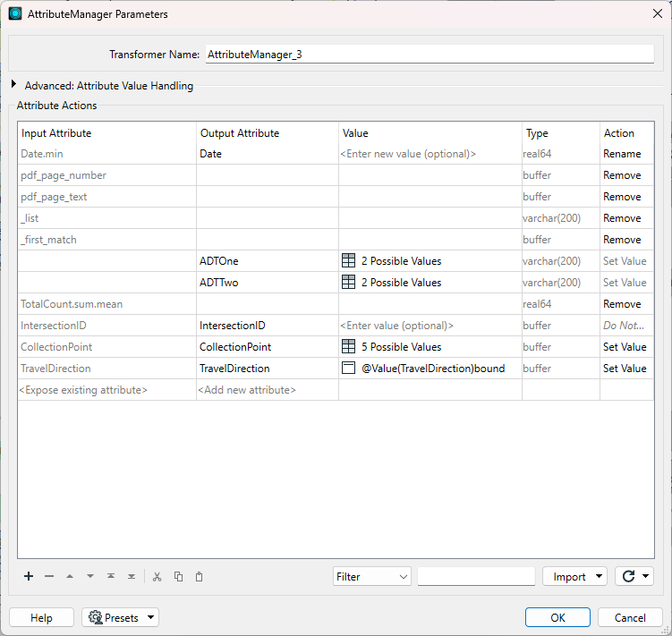Open the refresh button dropdown arrow
This screenshot has height=636, width=672.
[x=645, y=576]
